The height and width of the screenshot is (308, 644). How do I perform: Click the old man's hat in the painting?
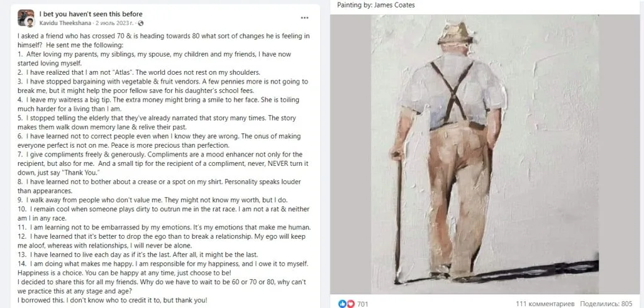pyautogui.click(x=455, y=33)
